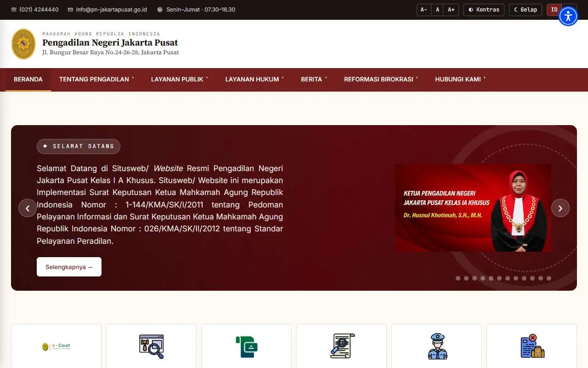Go to the previous carousel slide
Image resolution: width=588 pixels, height=368 pixels.
tap(28, 208)
